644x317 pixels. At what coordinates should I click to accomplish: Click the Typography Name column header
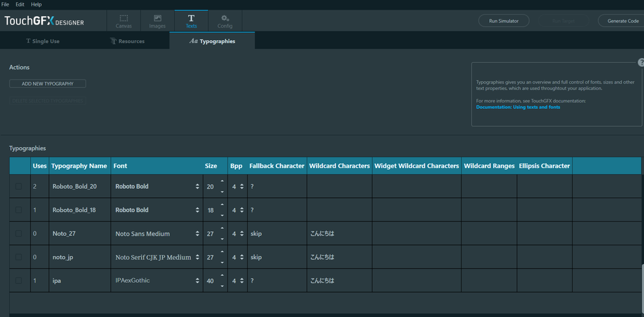coord(79,166)
